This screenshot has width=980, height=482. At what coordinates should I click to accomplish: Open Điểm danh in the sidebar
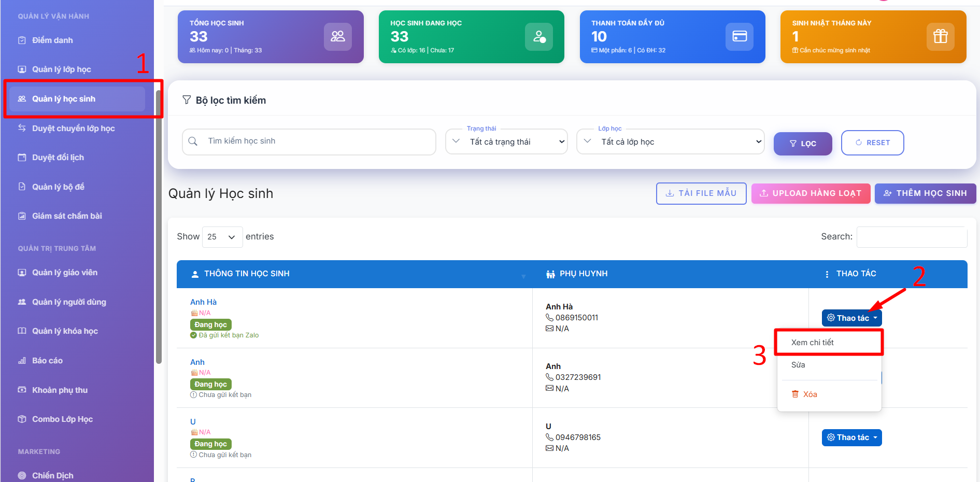click(x=52, y=40)
